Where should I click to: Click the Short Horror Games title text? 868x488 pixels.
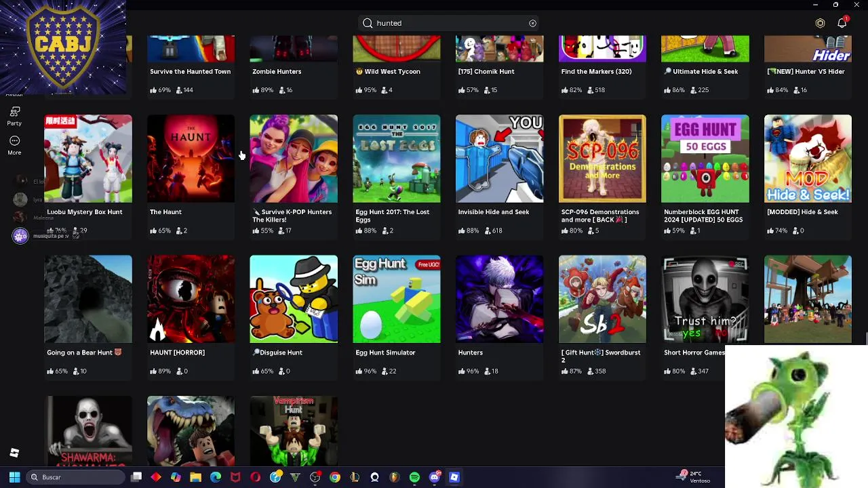694,352
